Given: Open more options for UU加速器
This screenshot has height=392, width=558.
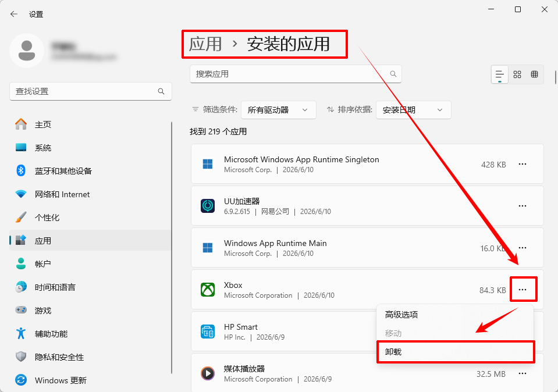Looking at the screenshot, I should tap(523, 206).
